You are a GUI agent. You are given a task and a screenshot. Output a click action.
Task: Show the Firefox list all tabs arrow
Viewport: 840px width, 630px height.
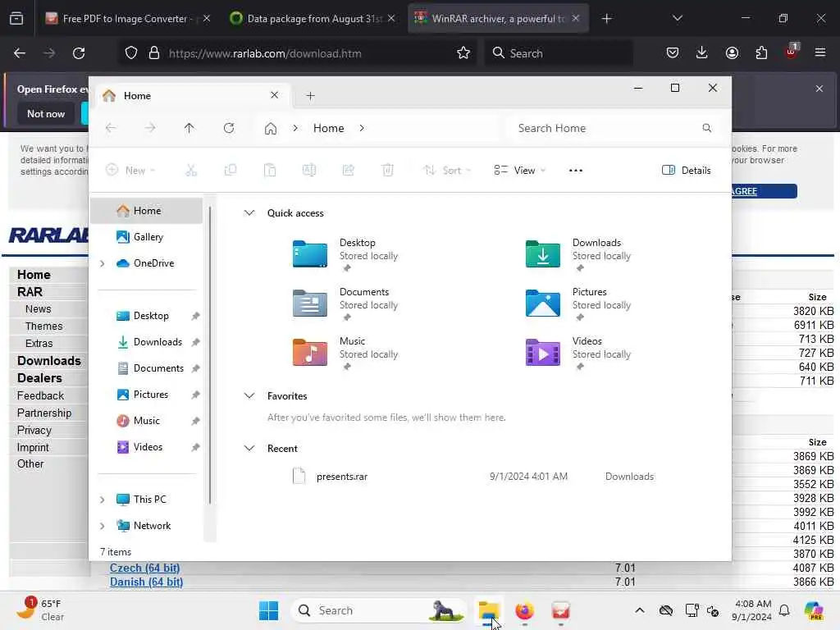click(x=677, y=18)
